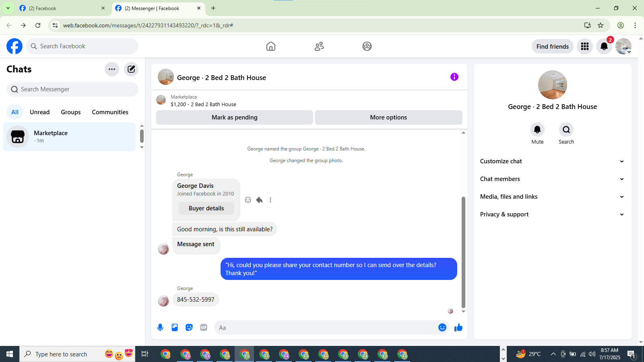Expand the Chat members section
644x362 pixels.
point(552,179)
